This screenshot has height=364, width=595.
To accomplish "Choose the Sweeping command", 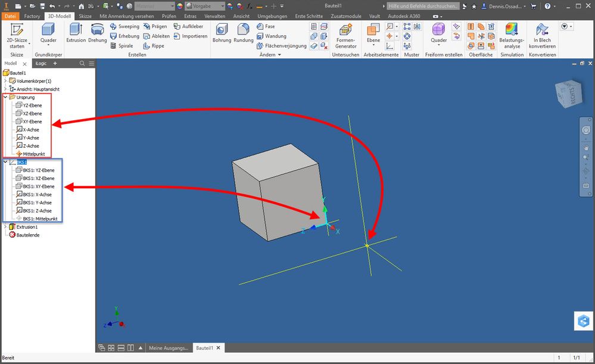I will tap(124, 26).
